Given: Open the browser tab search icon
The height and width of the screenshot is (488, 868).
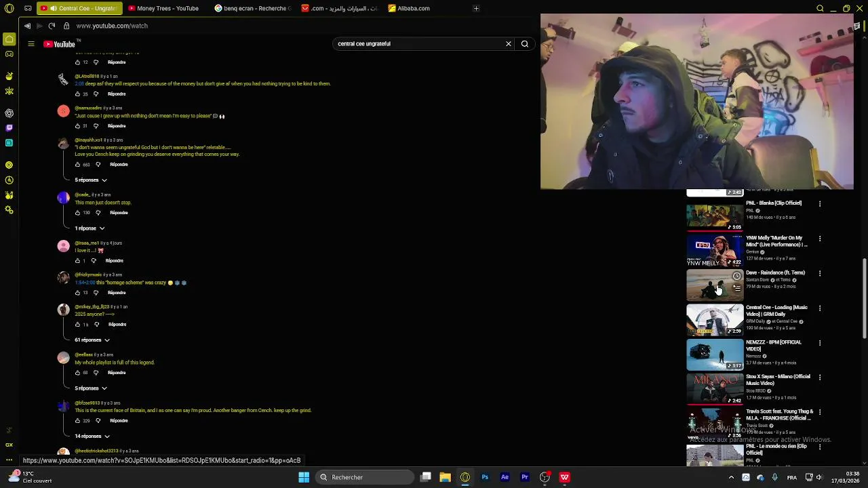Looking at the screenshot, I should coord(820,8).
